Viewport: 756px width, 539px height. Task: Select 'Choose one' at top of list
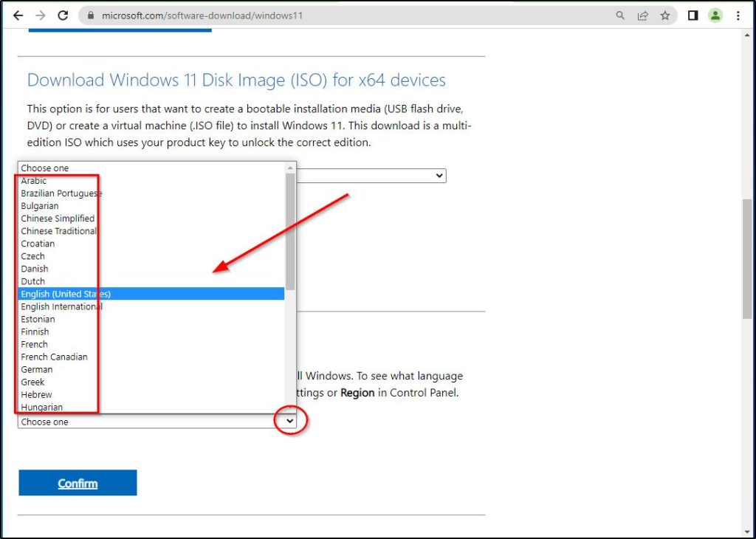(151, 168)
